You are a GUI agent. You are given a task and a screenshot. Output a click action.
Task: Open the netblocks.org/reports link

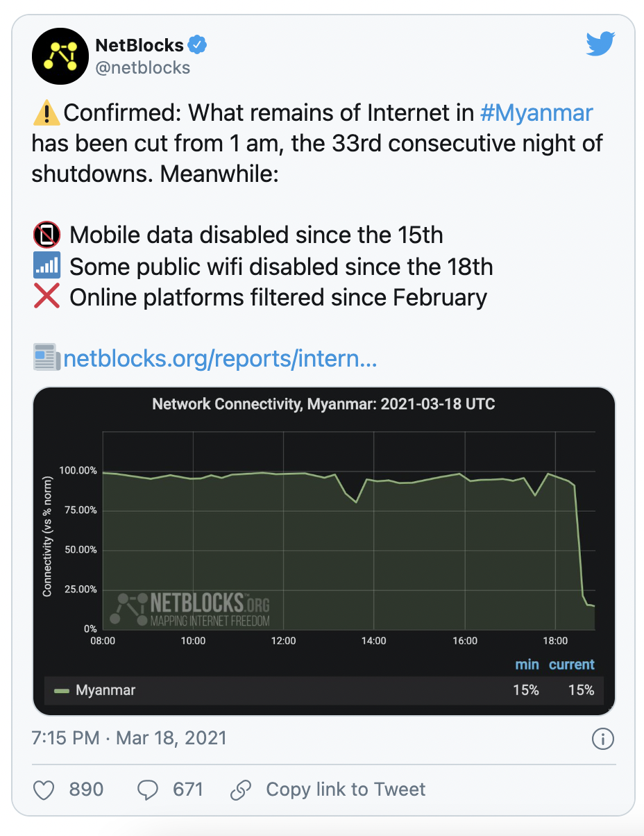220,359
